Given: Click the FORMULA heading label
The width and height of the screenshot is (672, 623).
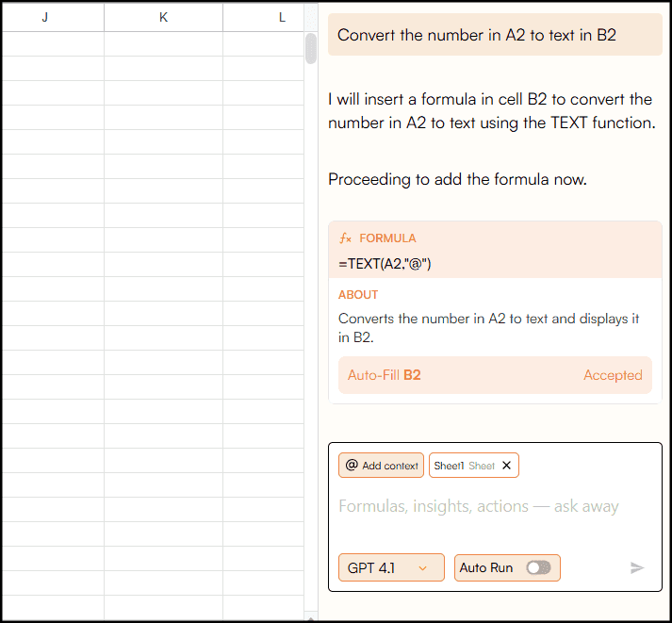Looking at the screenshot, I should (387, 238).
